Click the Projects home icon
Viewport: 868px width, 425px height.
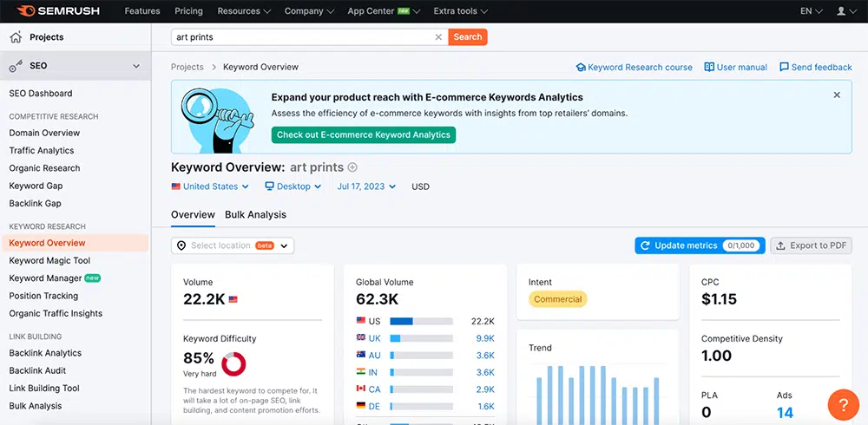pos(16,37)
